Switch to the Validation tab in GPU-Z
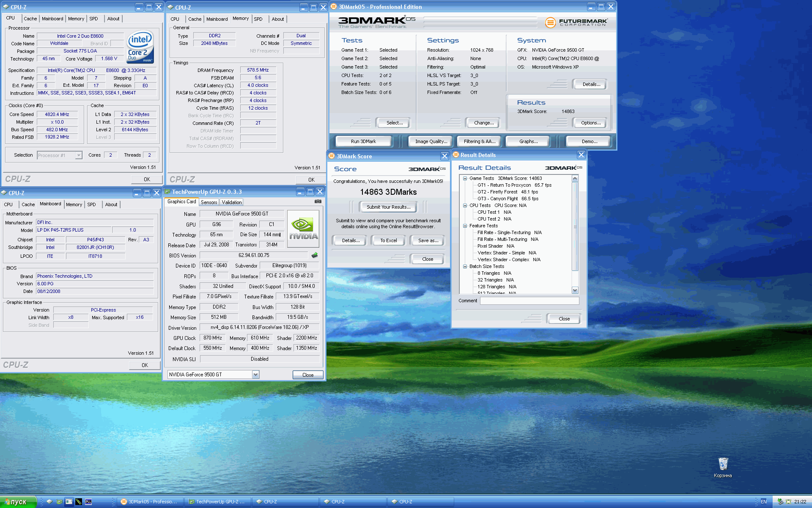 pos(232,202)
